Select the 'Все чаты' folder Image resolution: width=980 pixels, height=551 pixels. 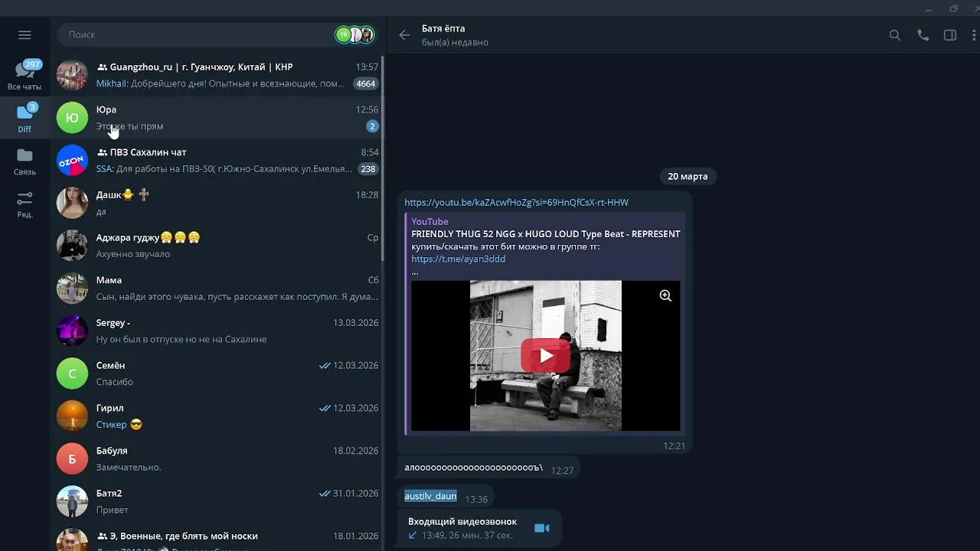pos(24,75)
